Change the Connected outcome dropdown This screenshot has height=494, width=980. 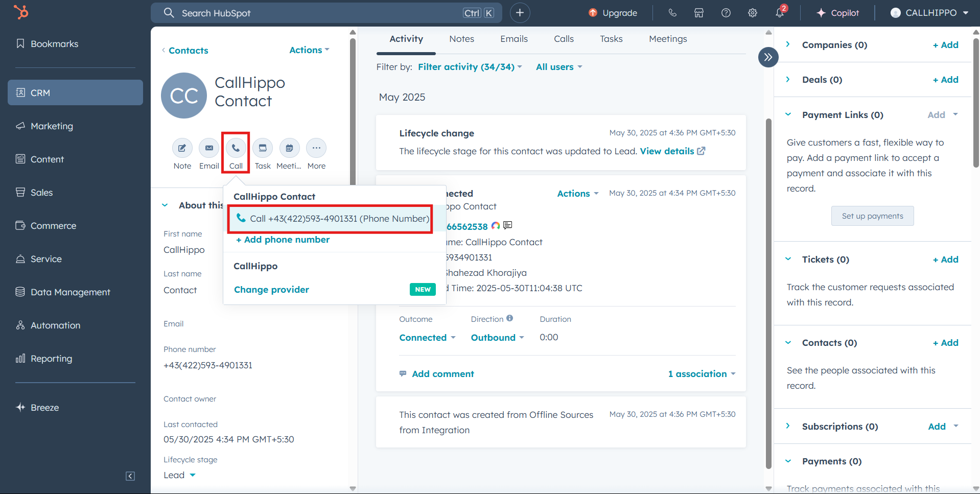pyautogui.click(x=427, y=338)
